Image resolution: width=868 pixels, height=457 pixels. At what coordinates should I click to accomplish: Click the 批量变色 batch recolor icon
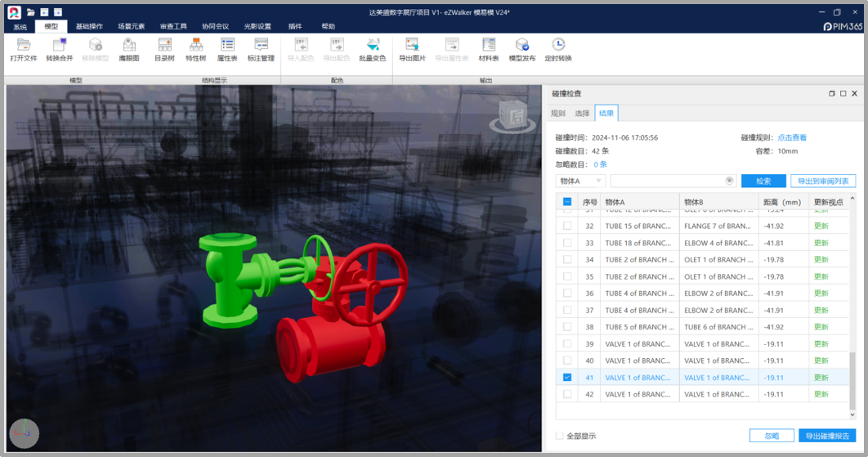(373, 45)
